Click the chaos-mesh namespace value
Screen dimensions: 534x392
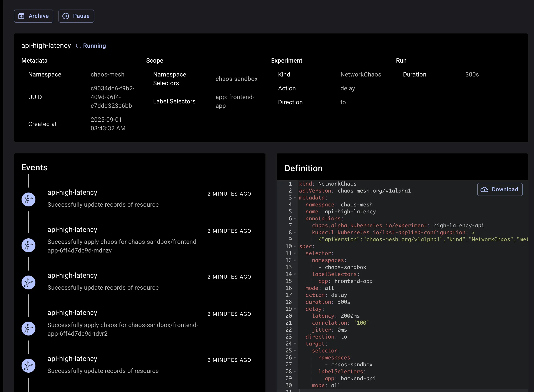[108, 75]
